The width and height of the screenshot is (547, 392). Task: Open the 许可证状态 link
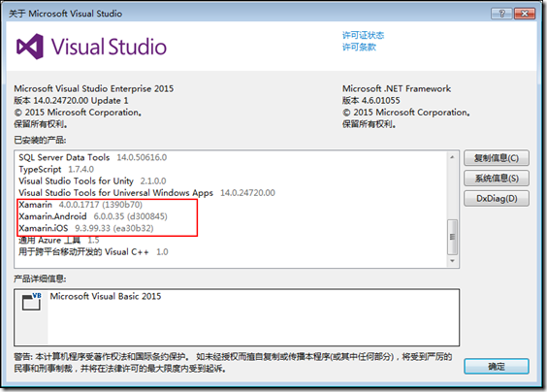click(x=363, y=35)
